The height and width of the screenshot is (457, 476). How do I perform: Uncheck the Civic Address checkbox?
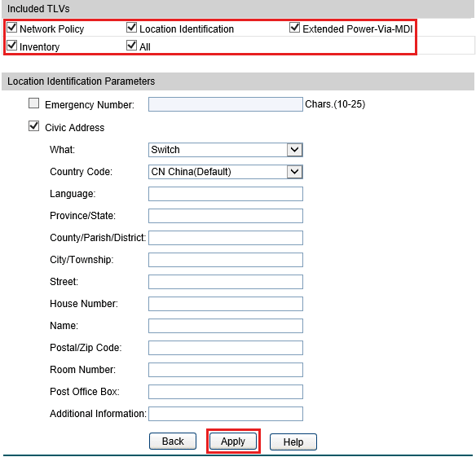coord(33,126)
